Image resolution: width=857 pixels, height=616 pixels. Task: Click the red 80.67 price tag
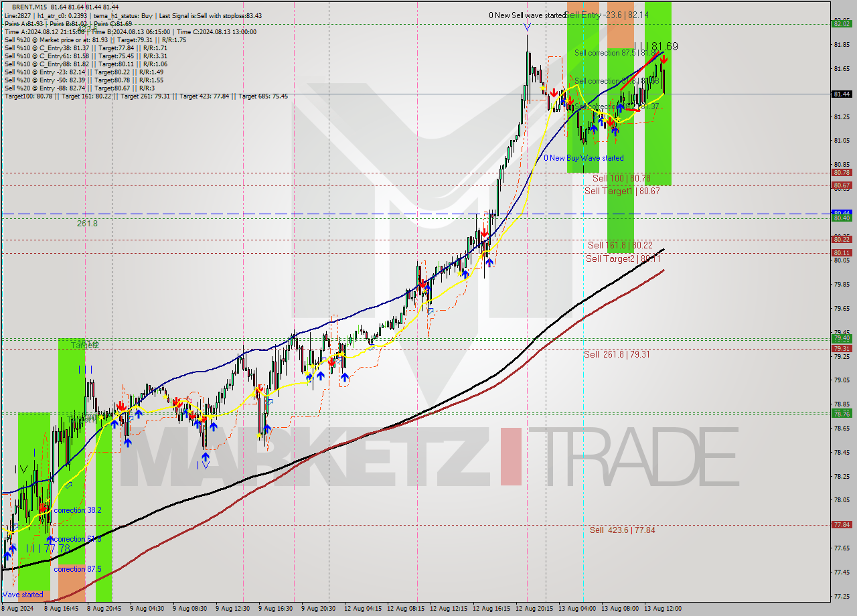pyautogui.click(x=841, y=185)
